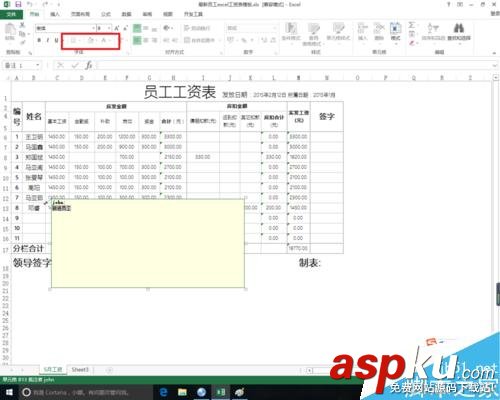
Task: Toggle center horizontal alignment
Action: pos(146,40)
